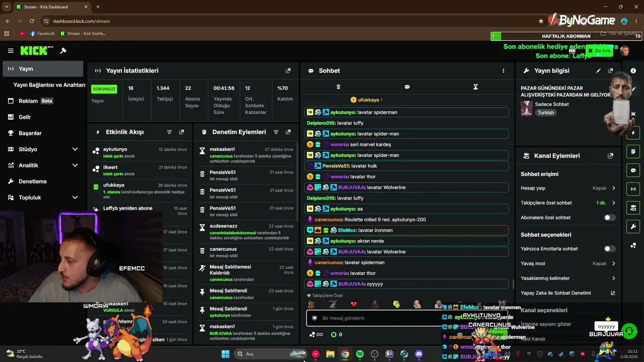Click the camera icon in right sidebar
Image resolution: width=644 pixels, height=362 pixels.
point(633,208)
